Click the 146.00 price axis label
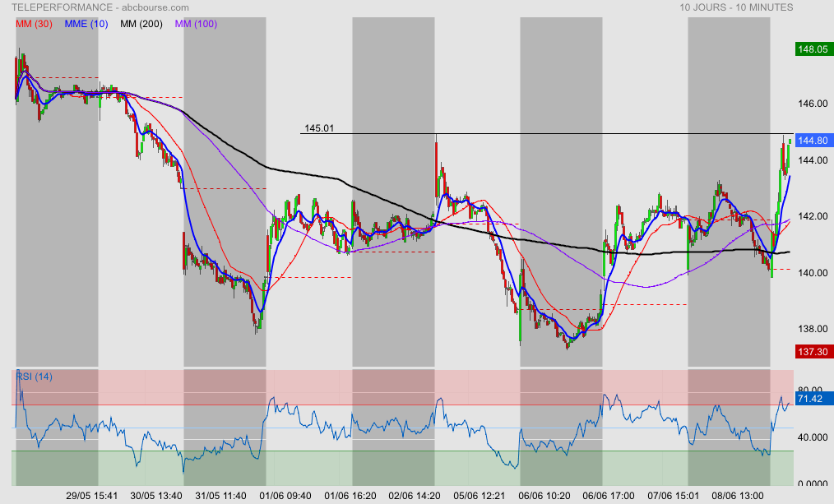Screen dimensions: 834x504 pos(813,104)
